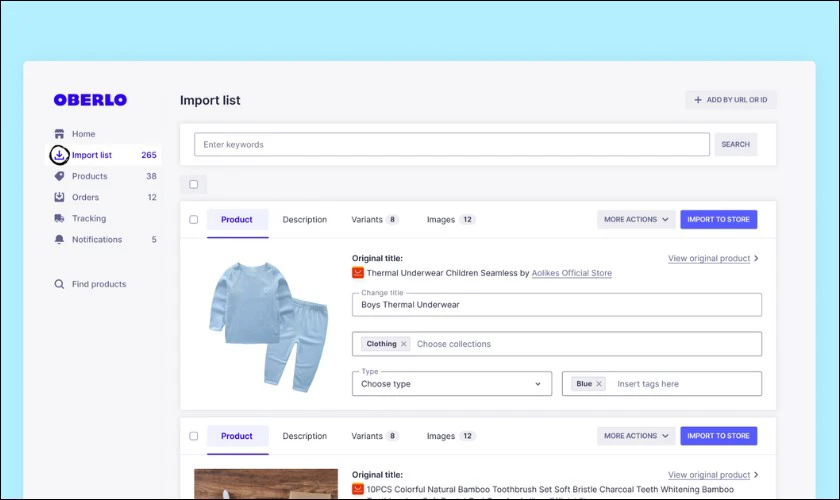The height and width of the screenshot is (500, 840).
Task: Click the Import list page heading
Action: tap(210, 100)
